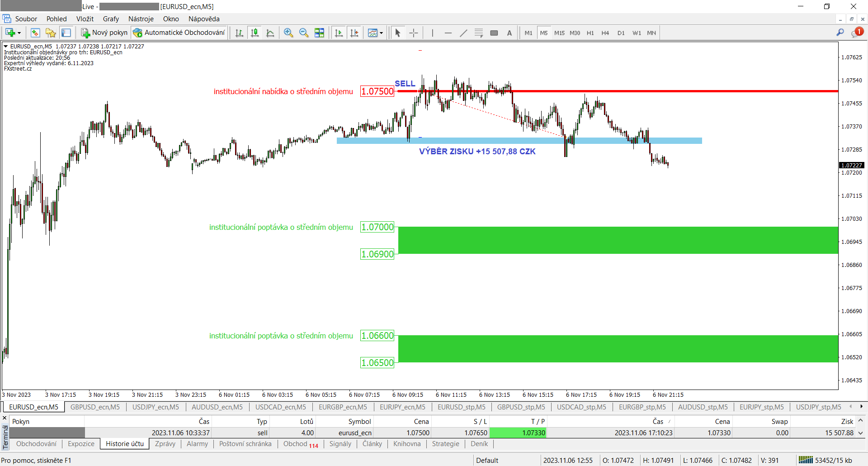Click the Nový pokyn button
This screenshot has height=466, width=868.
pos(104,33)
